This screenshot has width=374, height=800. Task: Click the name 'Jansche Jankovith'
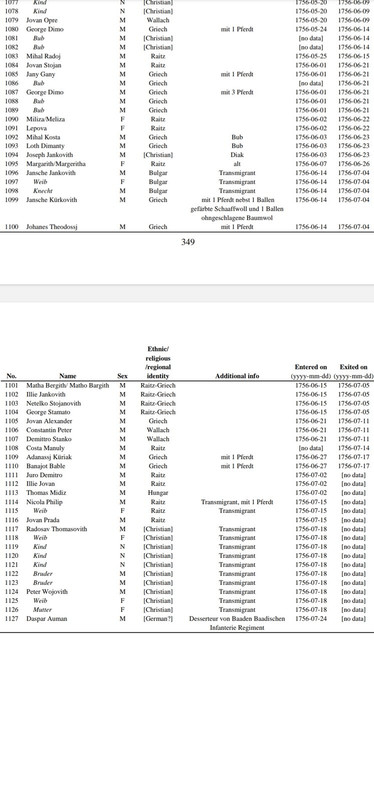(51, 173)
